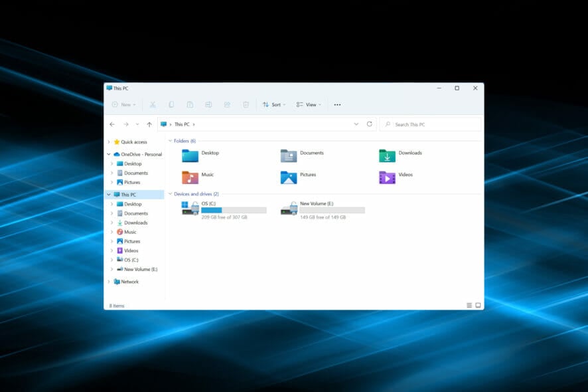Viewport: 588px width, 392px height.
Task: Select Pictures under OneDrive in sidebar
Action: tap(132, 182)
